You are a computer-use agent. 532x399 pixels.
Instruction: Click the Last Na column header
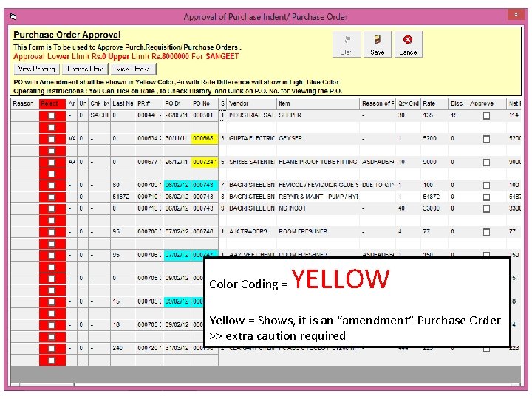point(123,103)
